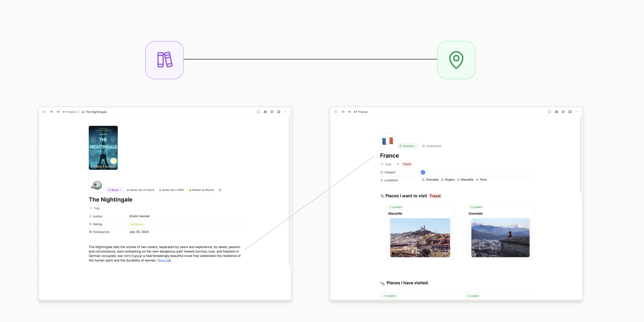Open more options menu in France window
This screenshot has height=322, width=644.
pos(577,112)
